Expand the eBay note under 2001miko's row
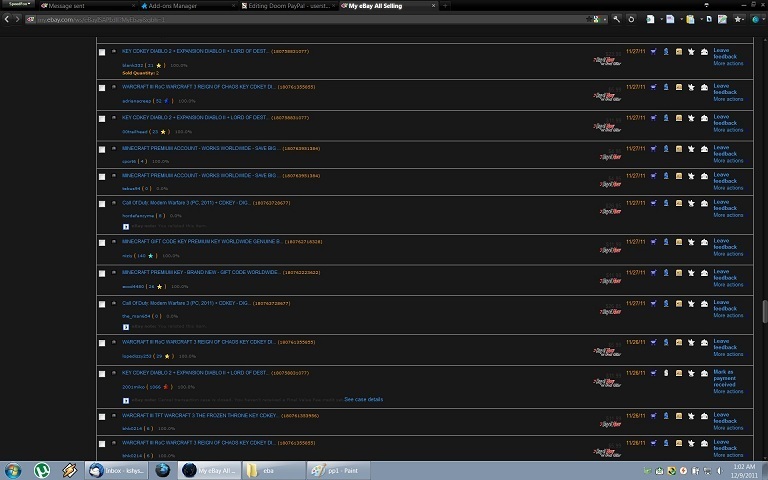Viewport: 768px width, 480px height. [126, 401]
